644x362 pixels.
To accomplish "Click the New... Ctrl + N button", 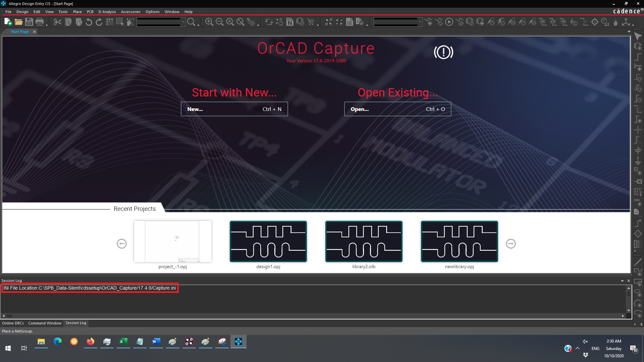I will [234, 109].
